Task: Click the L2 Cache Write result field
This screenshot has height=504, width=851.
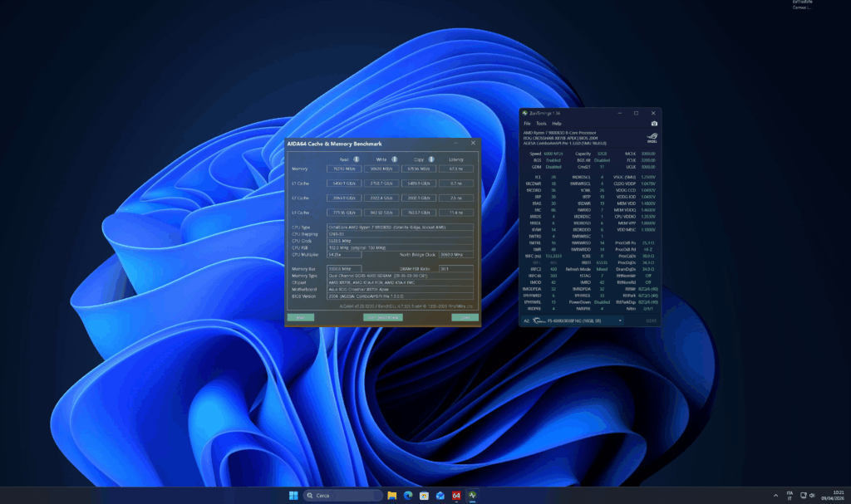Action: 381,198
